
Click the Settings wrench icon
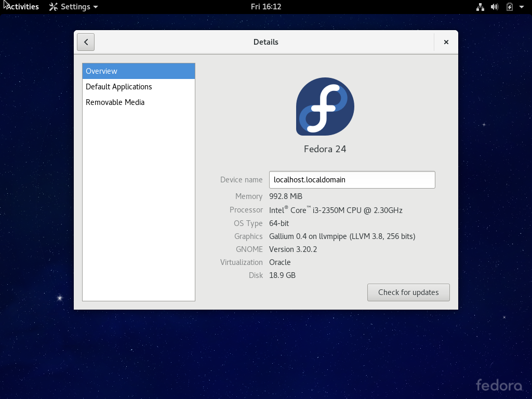coord(54,7)
